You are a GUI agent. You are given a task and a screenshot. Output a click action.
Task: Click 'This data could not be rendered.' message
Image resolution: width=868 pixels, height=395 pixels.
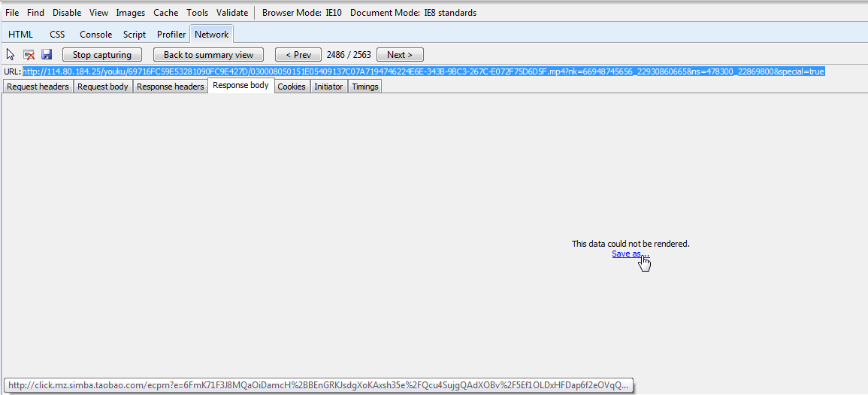pos(631,244)
